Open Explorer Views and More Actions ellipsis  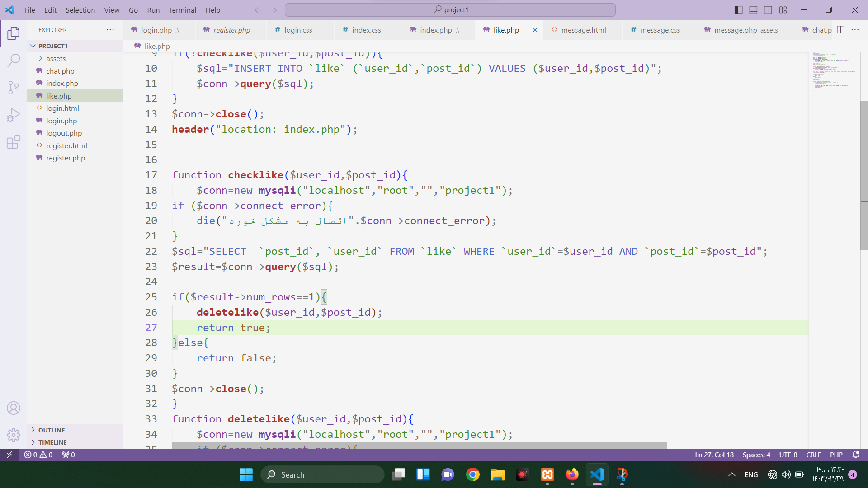pos(110,30)
